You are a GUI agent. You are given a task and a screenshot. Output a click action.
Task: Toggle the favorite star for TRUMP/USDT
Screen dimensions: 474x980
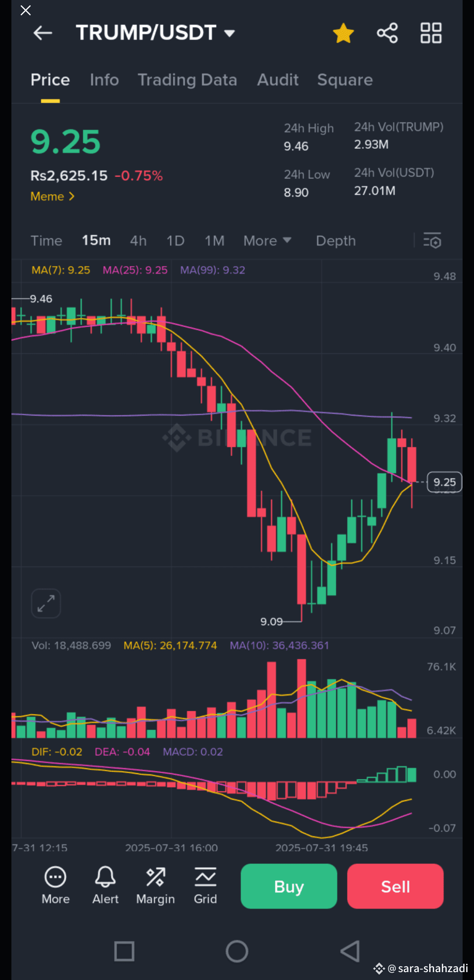tap(343, 33)
